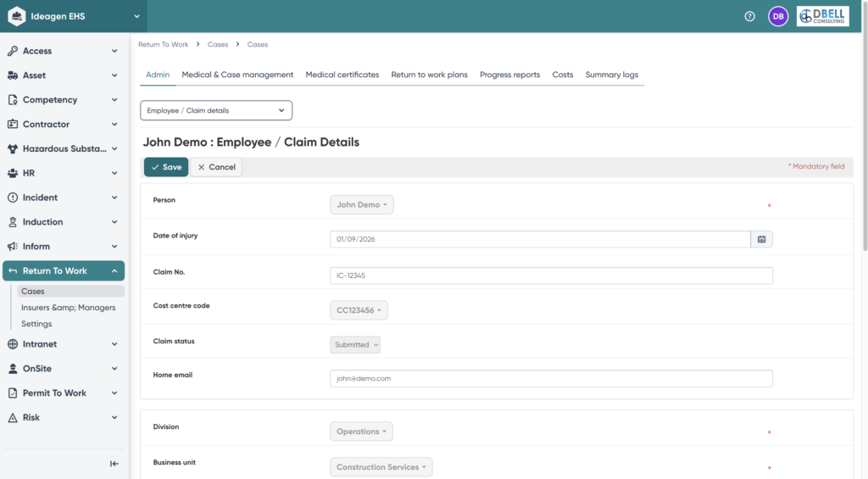Viewport: 868px width, 479px height.
Task: Expand the Asset menu chevron
Action: 114,75
